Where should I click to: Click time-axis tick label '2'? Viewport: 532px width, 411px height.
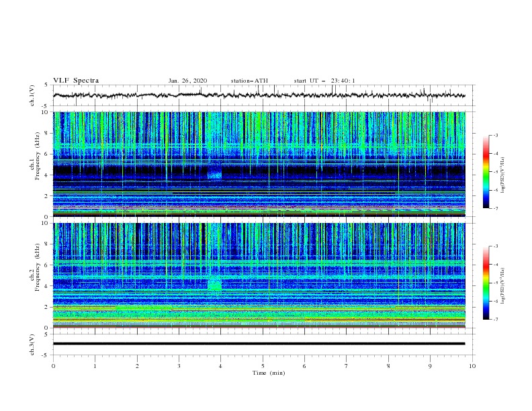137,366
